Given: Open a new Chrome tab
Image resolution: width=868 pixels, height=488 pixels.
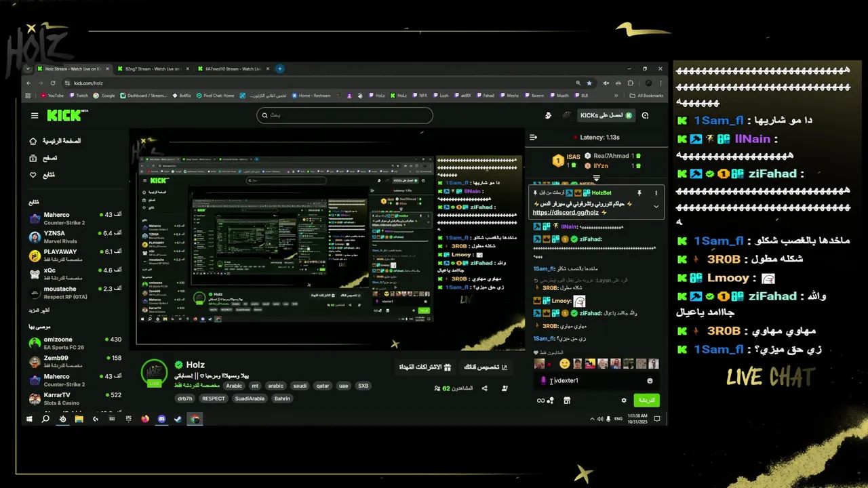Looking at the screenshot, I should click(x=279, y=68).
